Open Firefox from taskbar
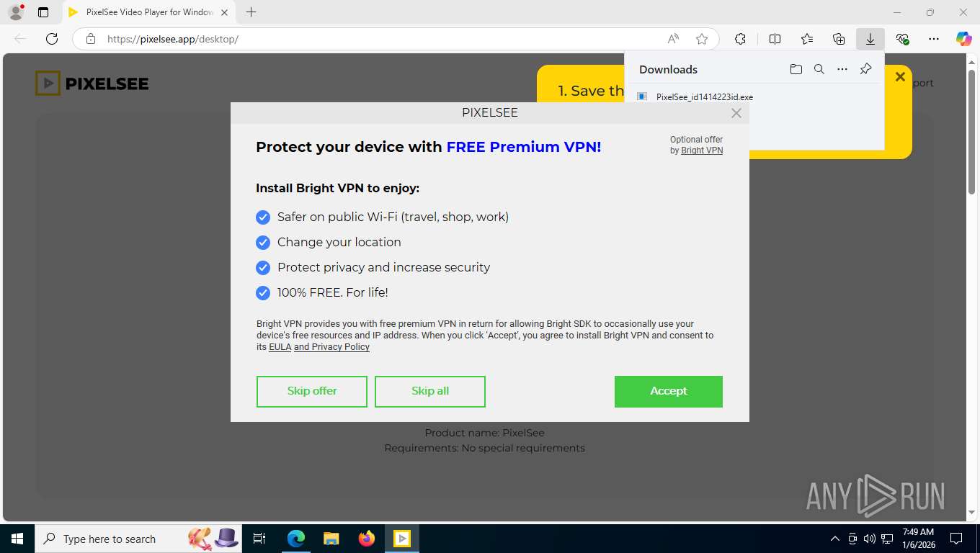 coord(367,539)
